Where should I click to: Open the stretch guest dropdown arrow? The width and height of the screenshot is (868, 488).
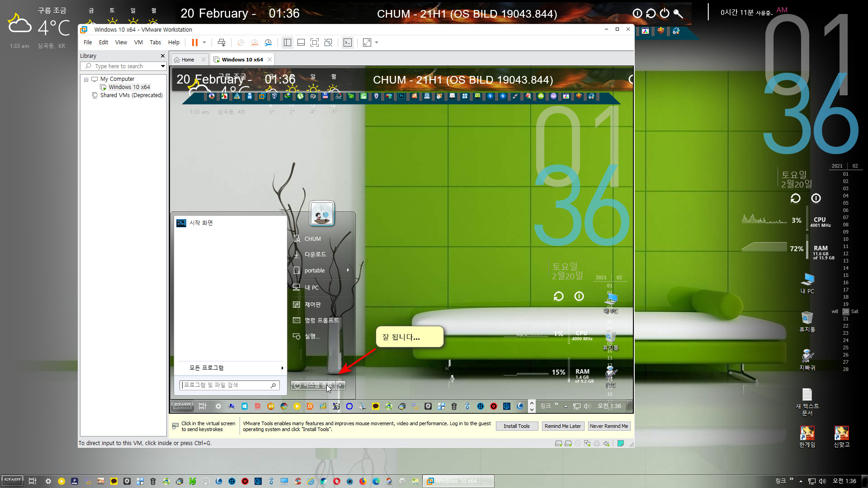[x=377, y=42]
